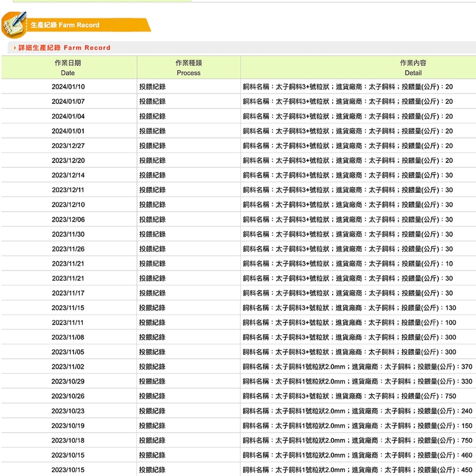Click the detail ending in 投餵量(公斤):370
This screenshot has height=476, width=476.
point(357,367)
